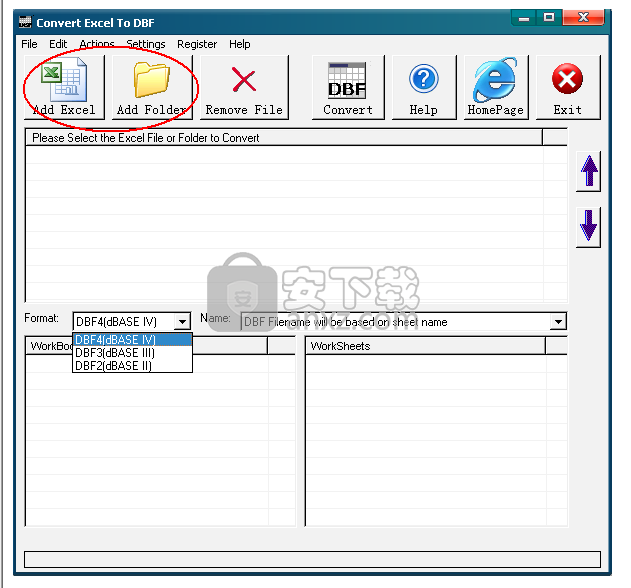
Task: Click the Remove File red X button
Action: coord(244,87)
